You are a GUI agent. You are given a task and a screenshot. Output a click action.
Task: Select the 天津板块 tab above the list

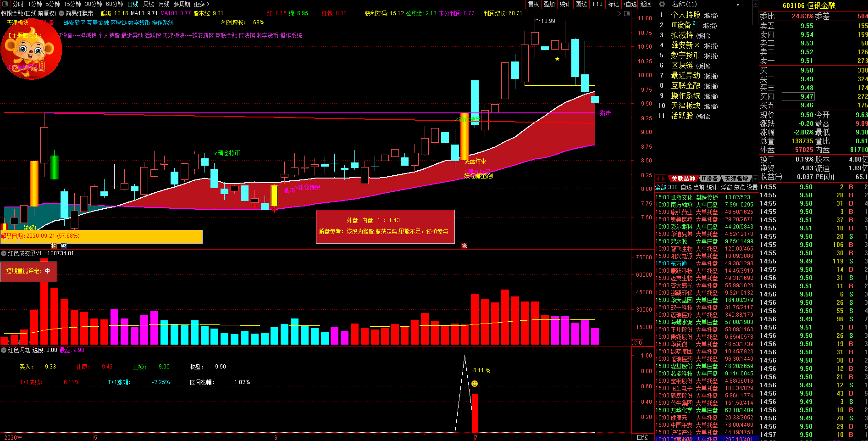[x=736, y=179]
